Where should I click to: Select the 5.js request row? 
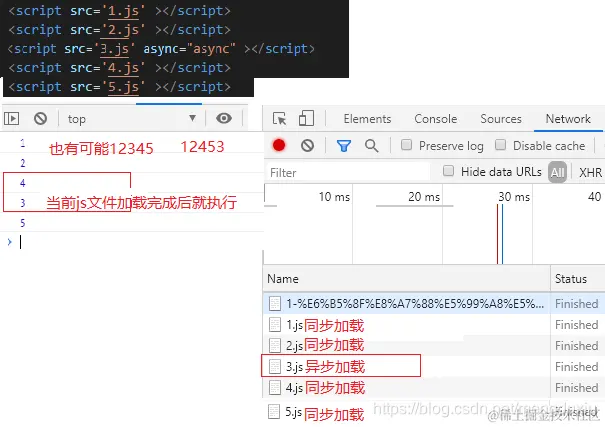click(x=434, y=412)
